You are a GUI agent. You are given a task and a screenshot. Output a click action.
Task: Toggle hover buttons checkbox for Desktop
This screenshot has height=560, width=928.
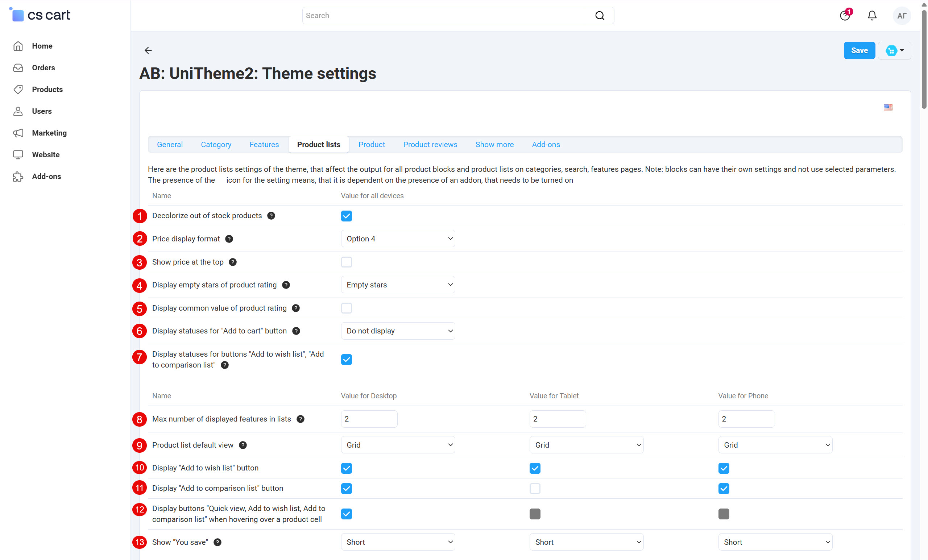[x=346, y=514]
